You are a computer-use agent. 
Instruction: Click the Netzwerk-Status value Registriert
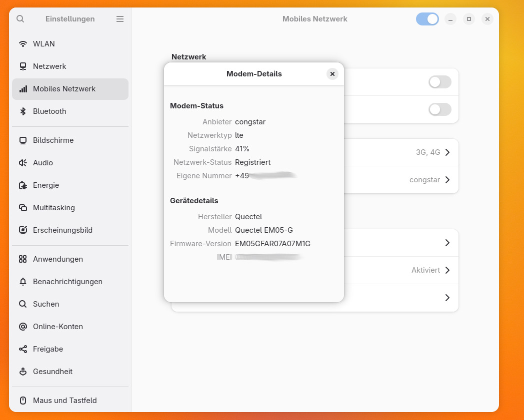point(252,162)
